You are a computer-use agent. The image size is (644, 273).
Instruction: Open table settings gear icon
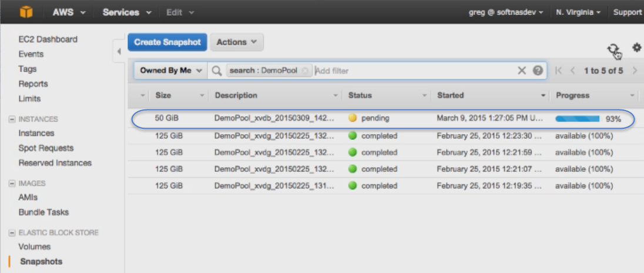click(x=636, y=48)
